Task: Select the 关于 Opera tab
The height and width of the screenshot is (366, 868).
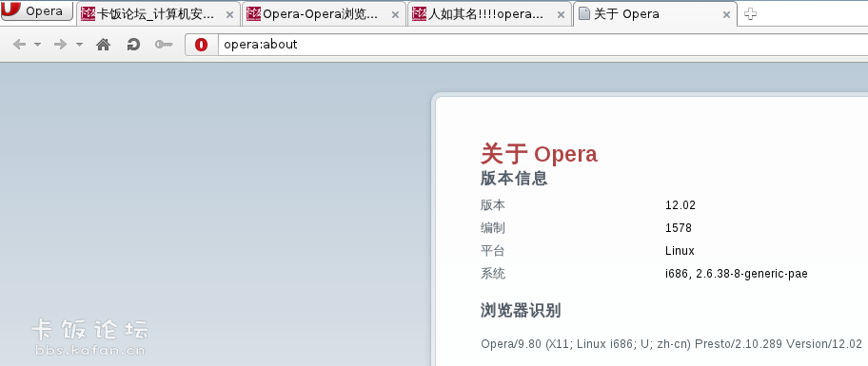Action: (x=655, y=14)
